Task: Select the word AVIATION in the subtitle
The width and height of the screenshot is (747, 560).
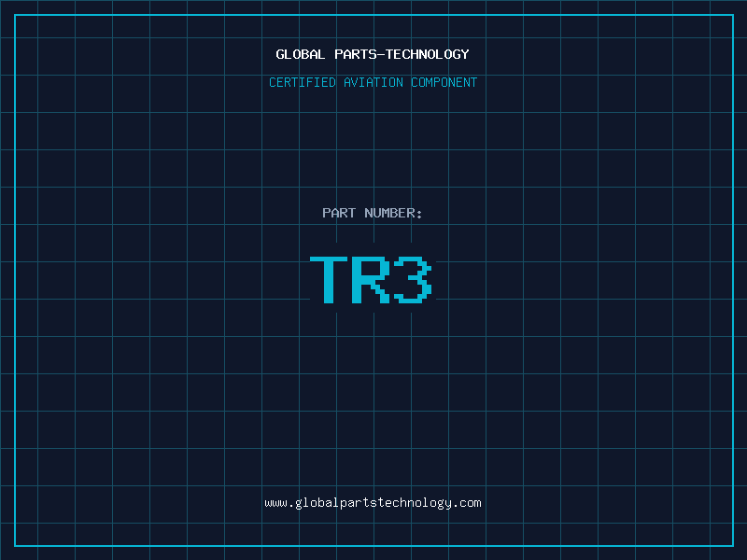Action: point(373,82)
